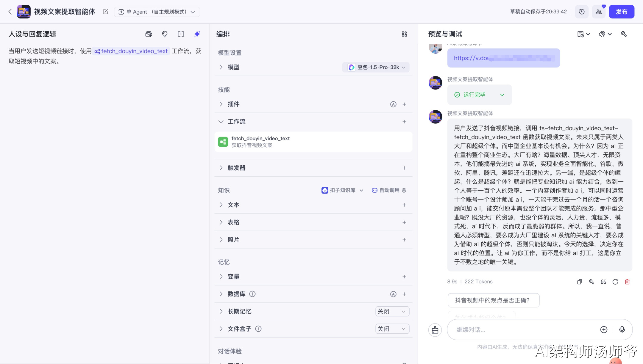Screen dimensions: 643x364
Task: Click the info icon beside 数据库
Action: [x=252, y=294]
